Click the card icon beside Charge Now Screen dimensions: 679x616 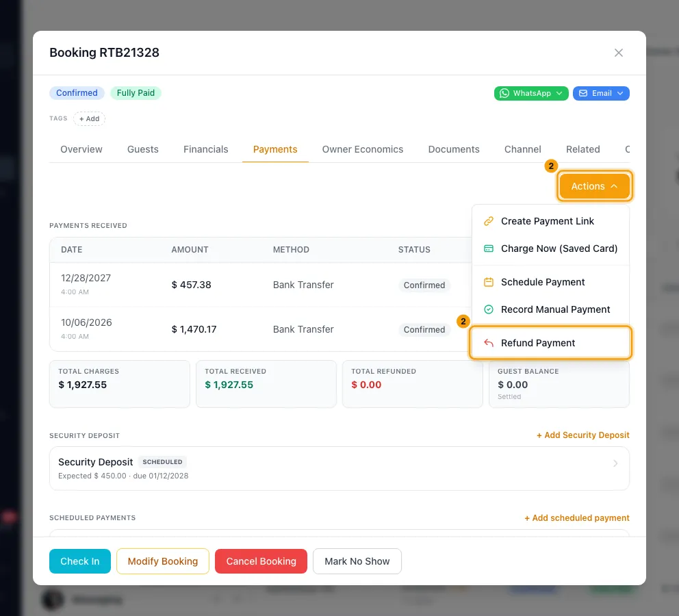click(x=489, y=248)
